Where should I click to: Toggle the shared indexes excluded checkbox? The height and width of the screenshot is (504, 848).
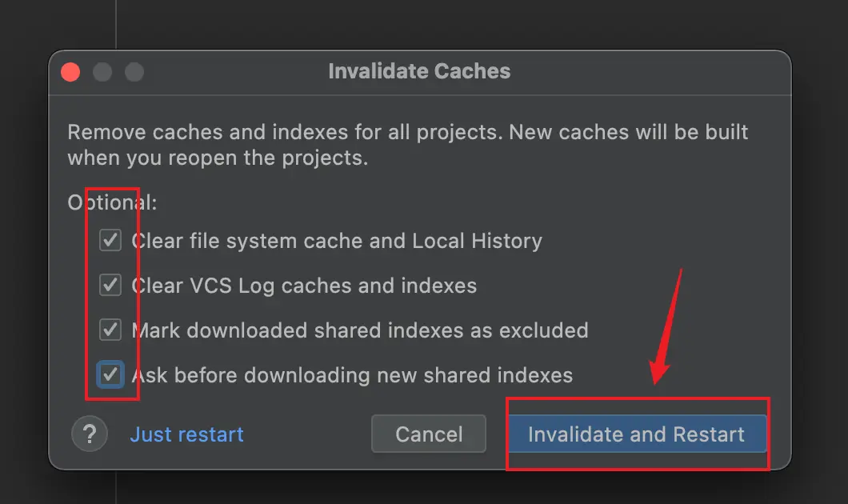(x=110, y=330)
